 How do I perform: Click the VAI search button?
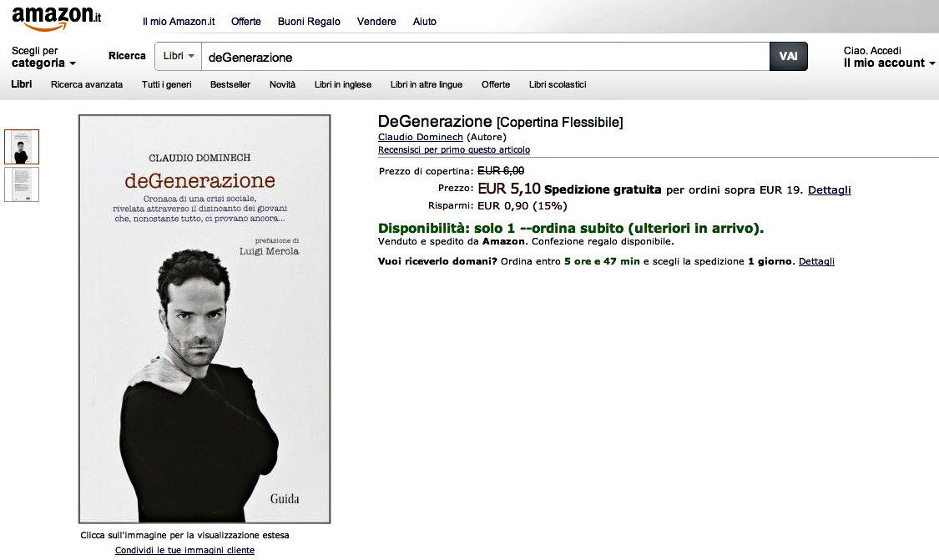pyautogui.click(x=788, y=56)
